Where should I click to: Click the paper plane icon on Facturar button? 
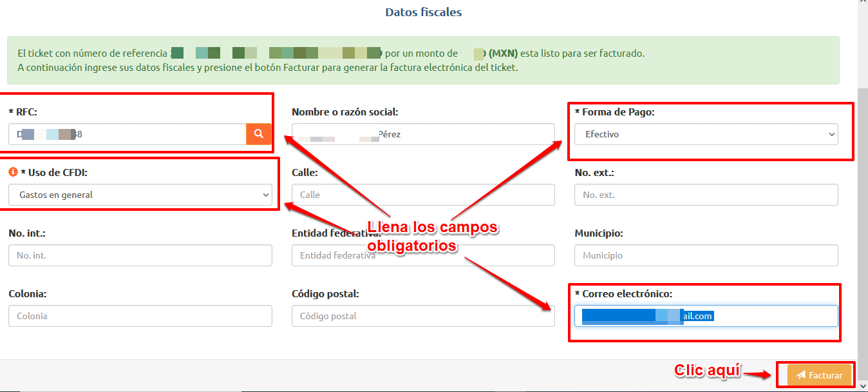click(x=802, y=375)
